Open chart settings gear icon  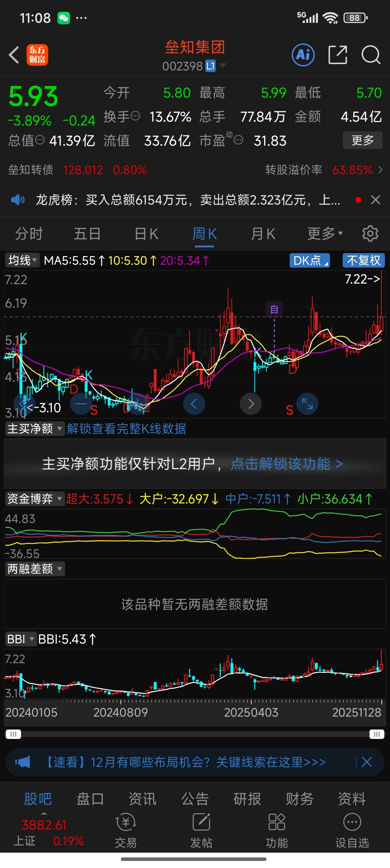pos(370,234)
